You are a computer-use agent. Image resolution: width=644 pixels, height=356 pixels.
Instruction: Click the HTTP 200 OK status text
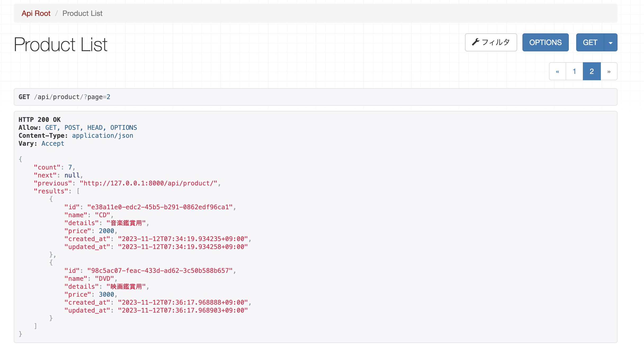coord(39,120)
